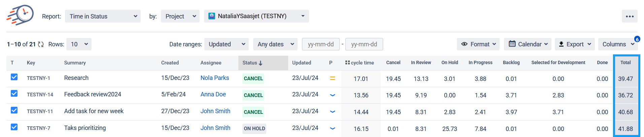Click the Status column sort arrow
This screenshot has height=137, width=644.
pyautogui.click(x=261, y=63)
